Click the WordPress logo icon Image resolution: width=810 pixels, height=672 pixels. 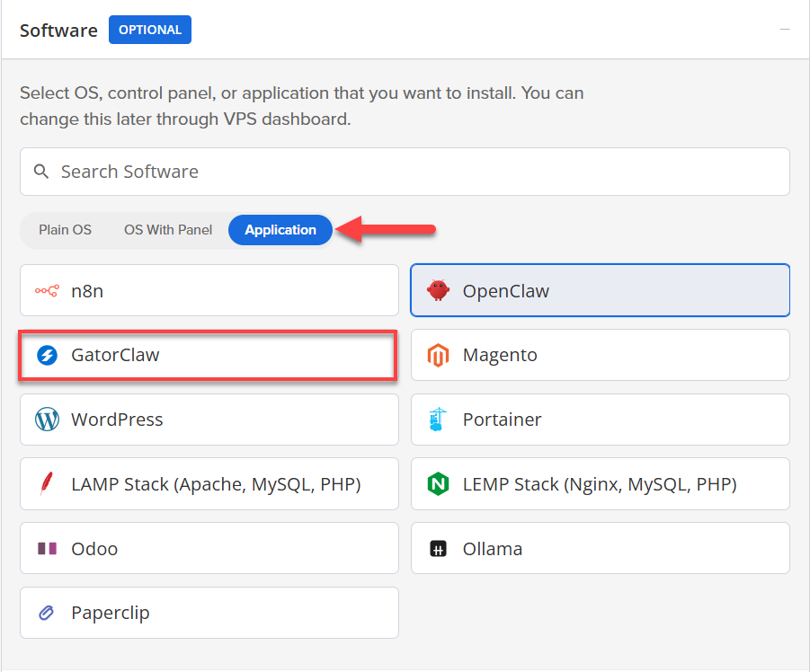coord(47,420)
